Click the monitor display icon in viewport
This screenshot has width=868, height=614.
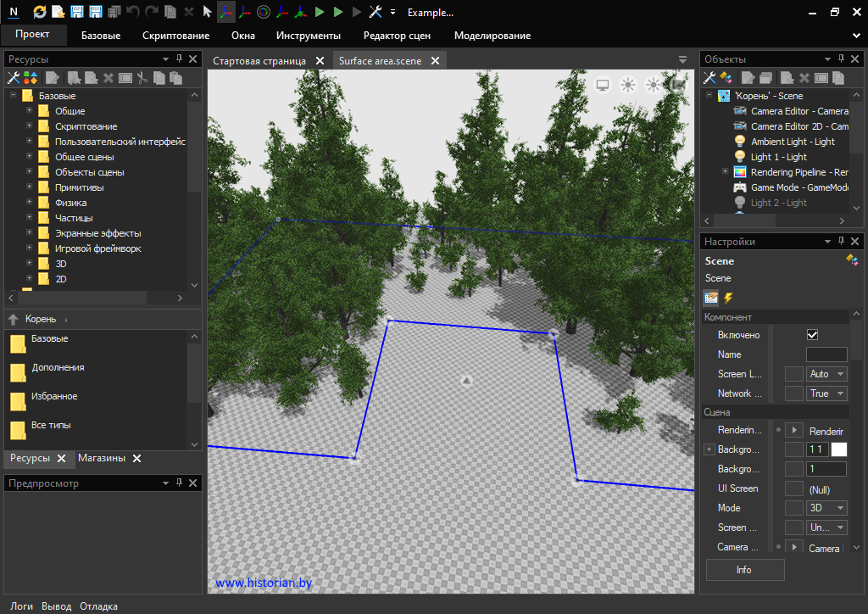coord(603,84)
